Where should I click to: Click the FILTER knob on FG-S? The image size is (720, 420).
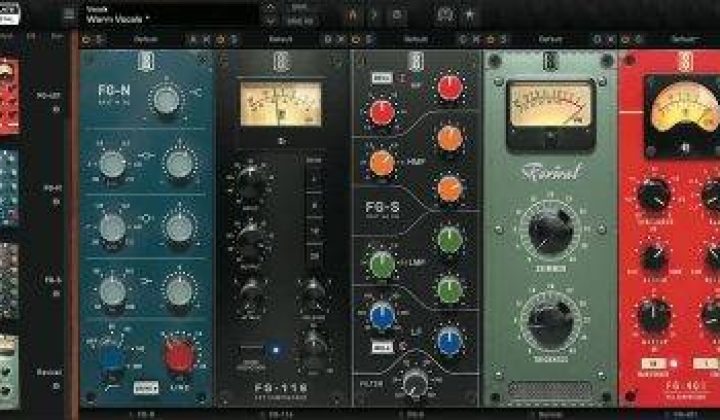click(x=415, y=383)
